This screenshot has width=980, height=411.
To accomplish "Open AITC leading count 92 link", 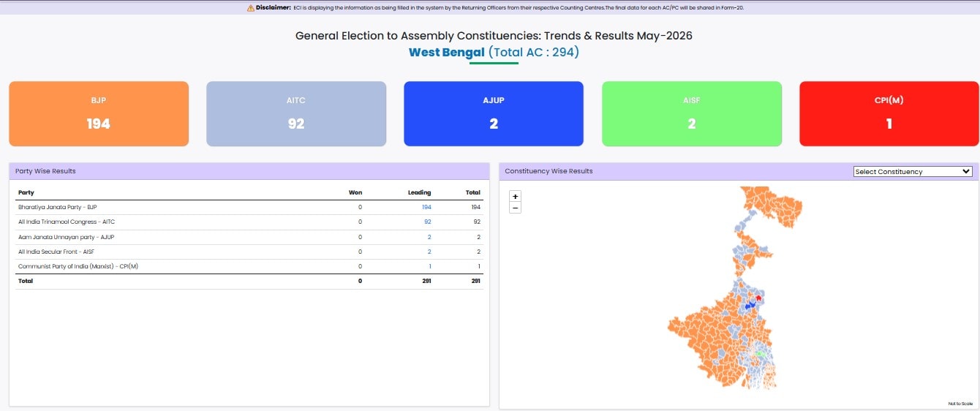I will pos(428,222).
